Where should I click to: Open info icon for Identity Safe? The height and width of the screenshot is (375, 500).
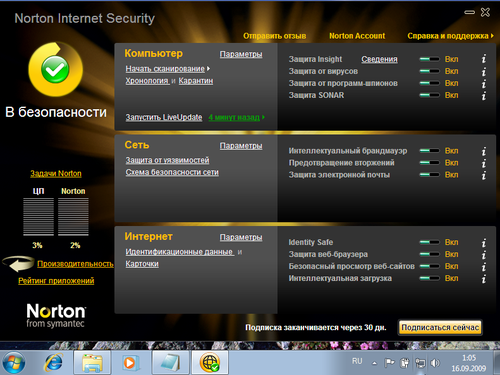(484, 242)
